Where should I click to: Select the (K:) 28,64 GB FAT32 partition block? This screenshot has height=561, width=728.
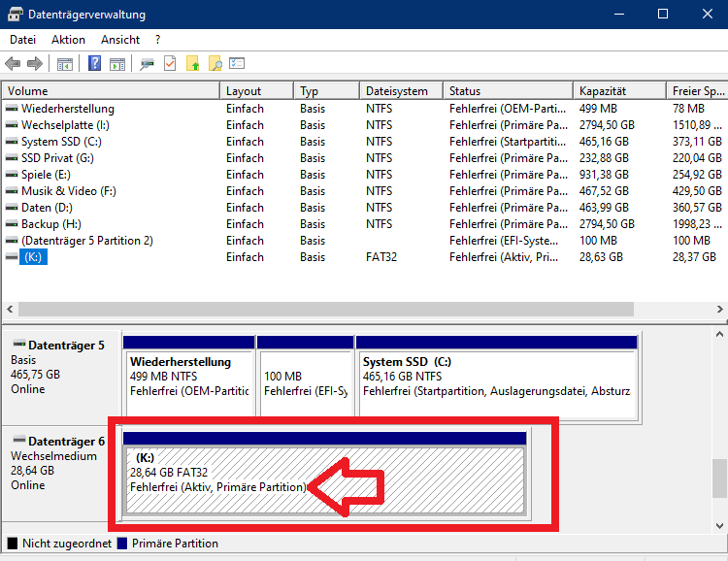click(324, 473)
